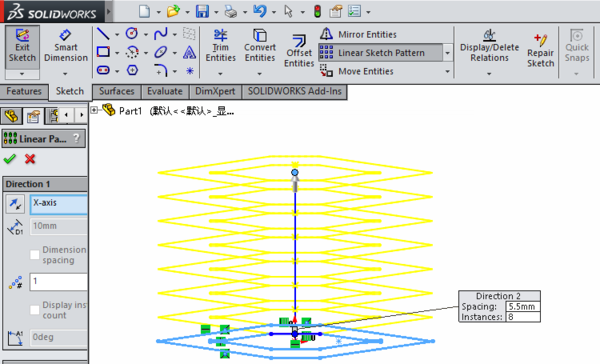Select the Point sketch tool
This screenshot has height=364, width=600.
coord(190,71)
